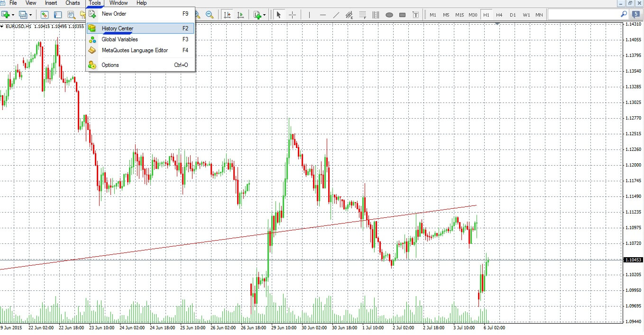Viewport: 644px width, 335px height.
Task: Expand the new chart dropdown arrow
Action: pos(13,15)
